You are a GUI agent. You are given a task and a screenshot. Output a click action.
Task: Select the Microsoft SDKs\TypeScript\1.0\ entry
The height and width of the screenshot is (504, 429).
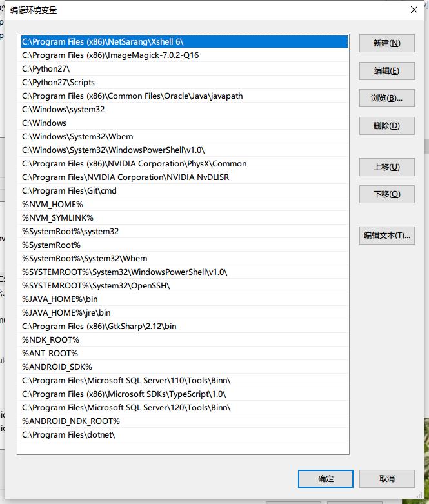click(184, 394)
